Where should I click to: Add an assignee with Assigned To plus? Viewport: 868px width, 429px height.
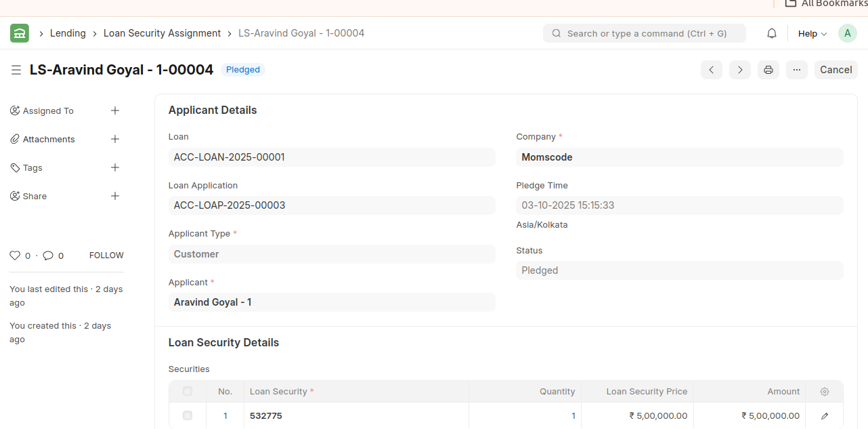[115, 110]
